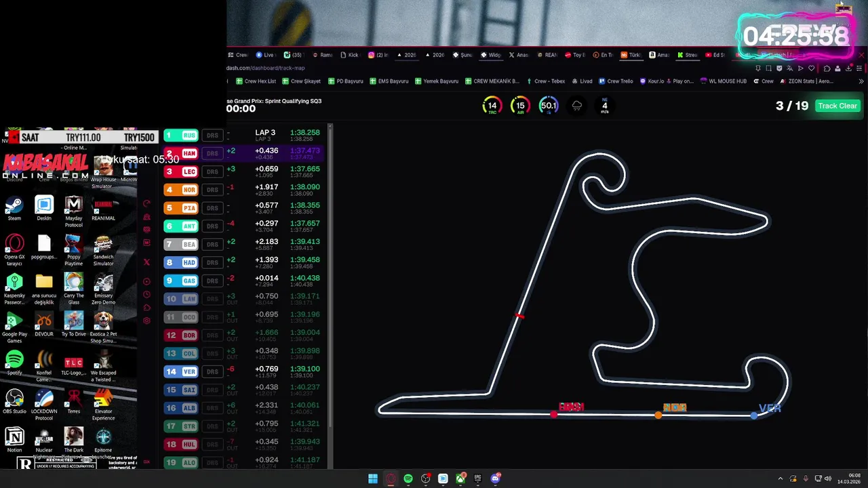Click the X (Twitter) sidebar icon
Viewport: 868px width, 488px height.
pyautogui.click(x=146, y=262)
